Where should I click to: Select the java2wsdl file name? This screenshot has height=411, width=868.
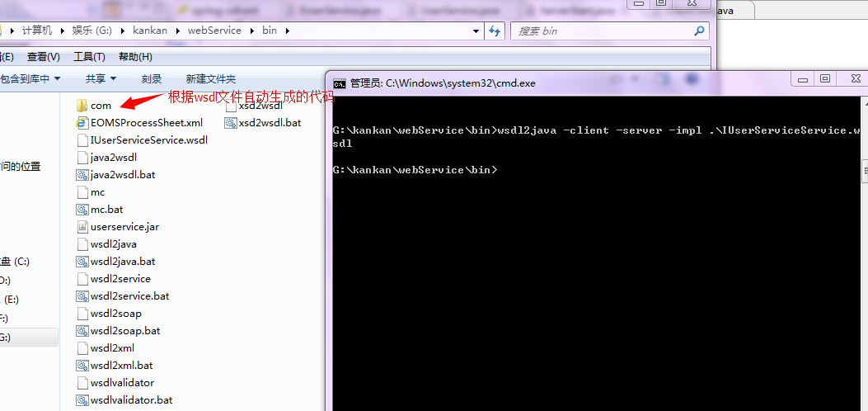(114, 158)
